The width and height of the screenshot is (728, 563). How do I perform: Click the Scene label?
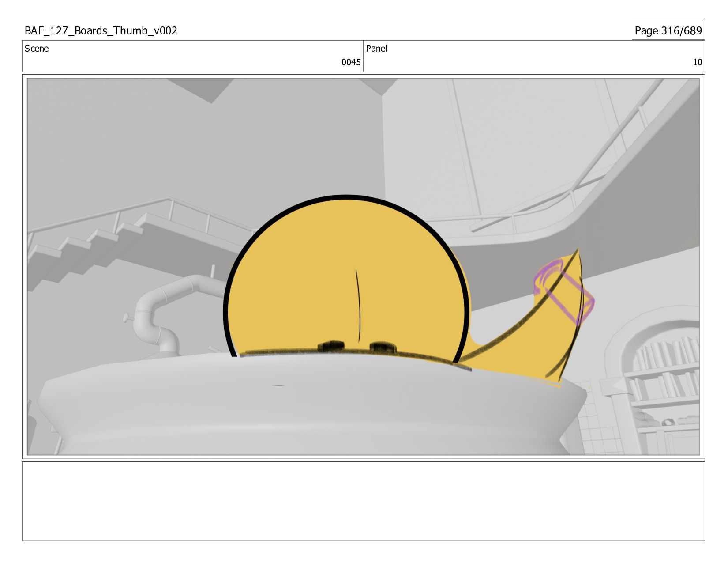(37, 49)
